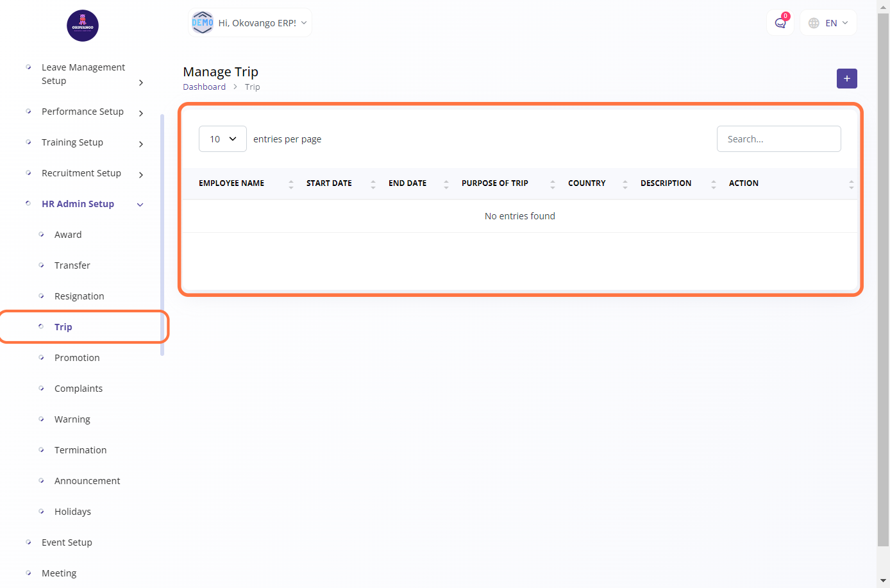The image size is (890, 588).
Task: Open the Promotion menu item
Action: point(77,358)
